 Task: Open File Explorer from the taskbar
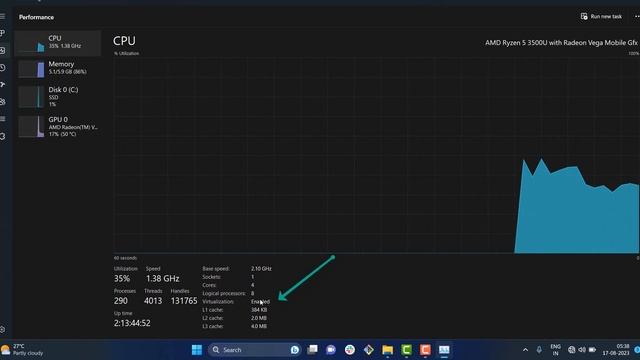[x=387, y=350]
